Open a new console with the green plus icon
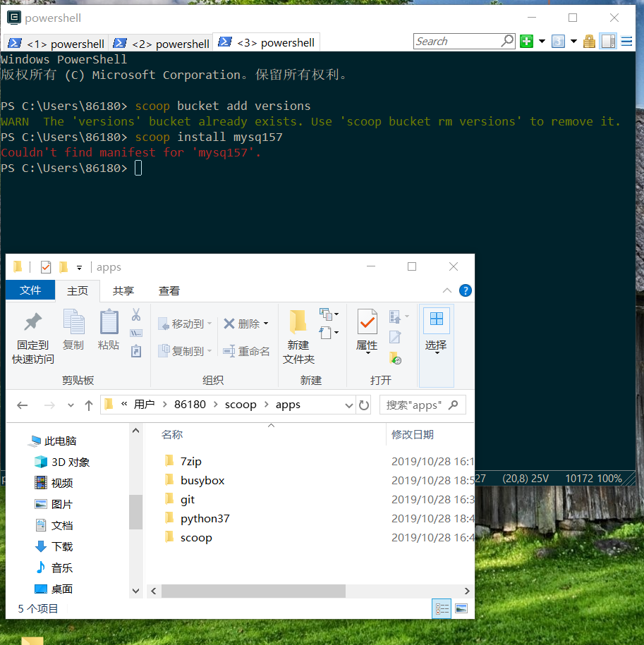Image resolution: width=644 pixels, height=645 pixels. click(x=525, y=41)
